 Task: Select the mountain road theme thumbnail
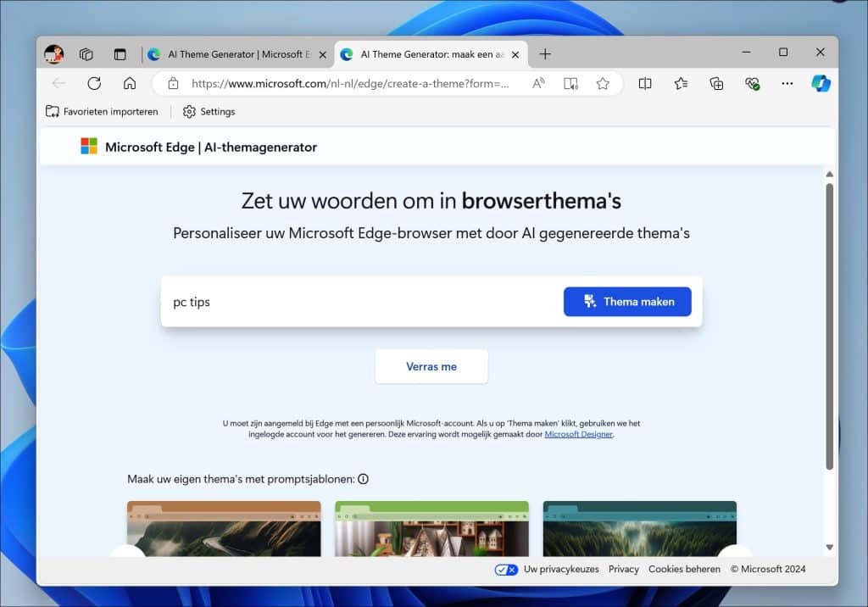pos(224,528)
